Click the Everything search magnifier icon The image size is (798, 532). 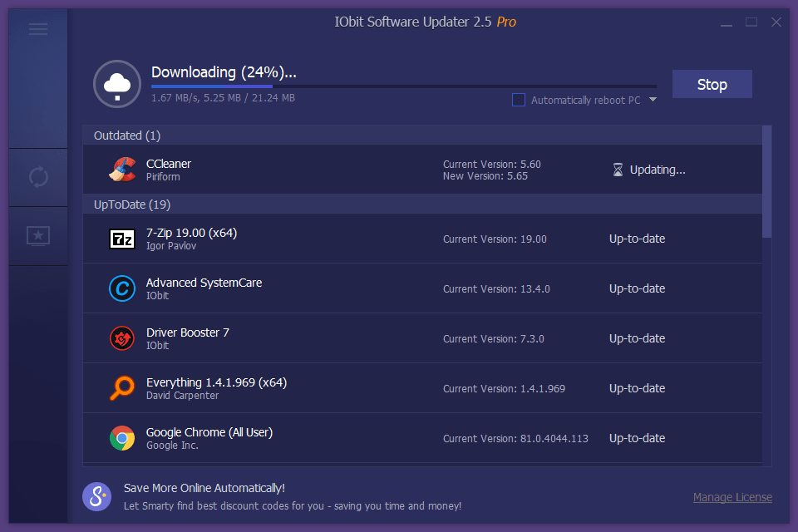[x=122, y=388]
